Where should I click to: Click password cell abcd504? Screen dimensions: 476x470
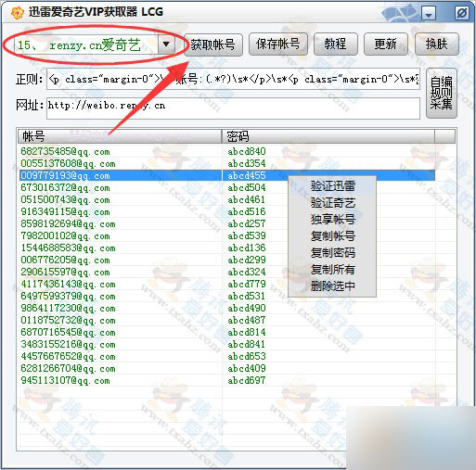click(247, 187)
